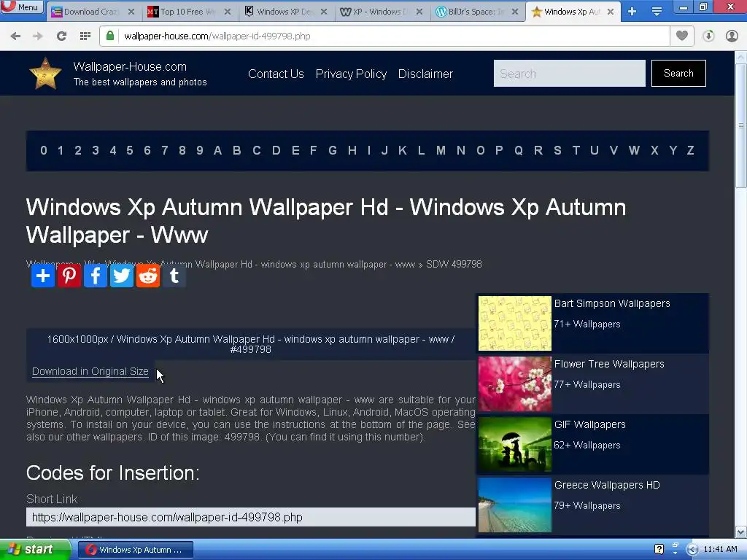Screen dimensions: 747x560
Task: Reload the current page
Action: click(x=61, y=36)
